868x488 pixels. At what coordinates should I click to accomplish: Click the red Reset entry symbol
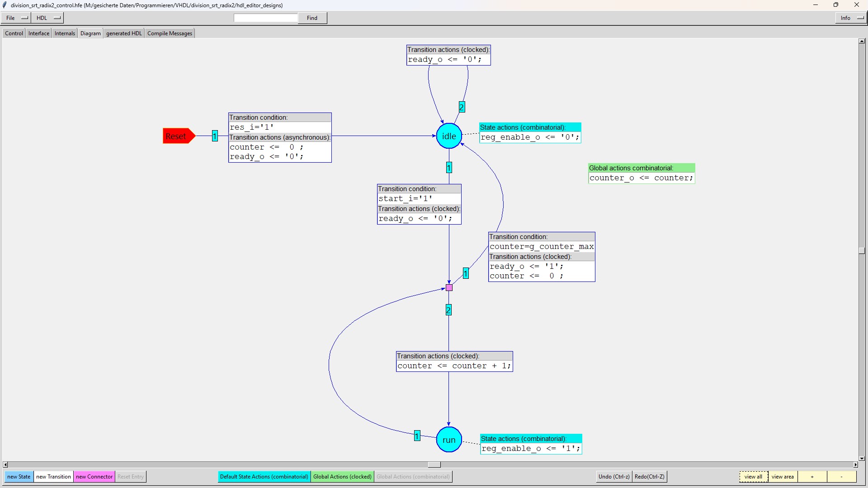178,136
